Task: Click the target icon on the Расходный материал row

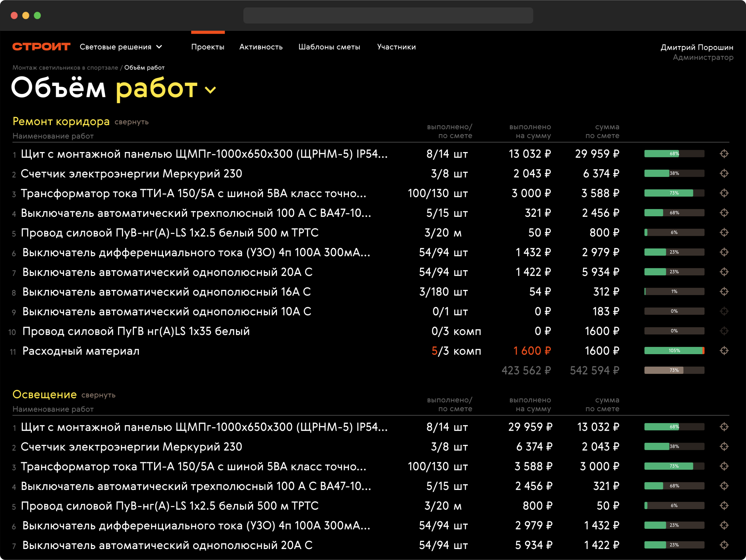Action: [724, 350]
